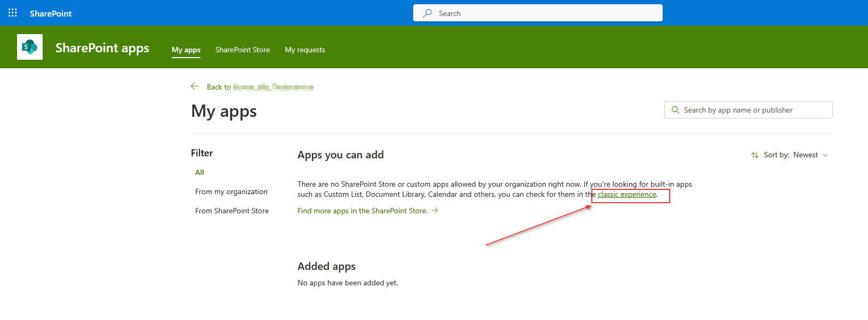Click the No apps have been added yet text
This screenshot has width=868, height=320.
point(348,283)
